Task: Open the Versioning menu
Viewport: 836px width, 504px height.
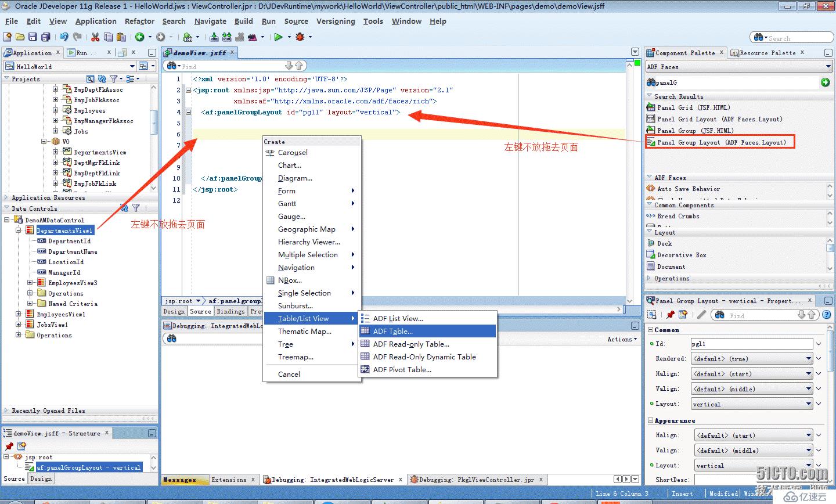Action: pos(336,21)
